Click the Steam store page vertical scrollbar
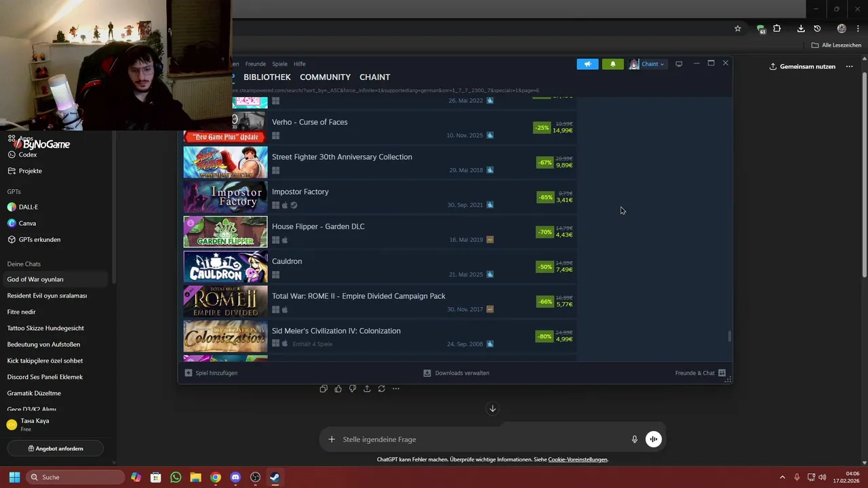868x488 pixels. (x=730, y=336)
